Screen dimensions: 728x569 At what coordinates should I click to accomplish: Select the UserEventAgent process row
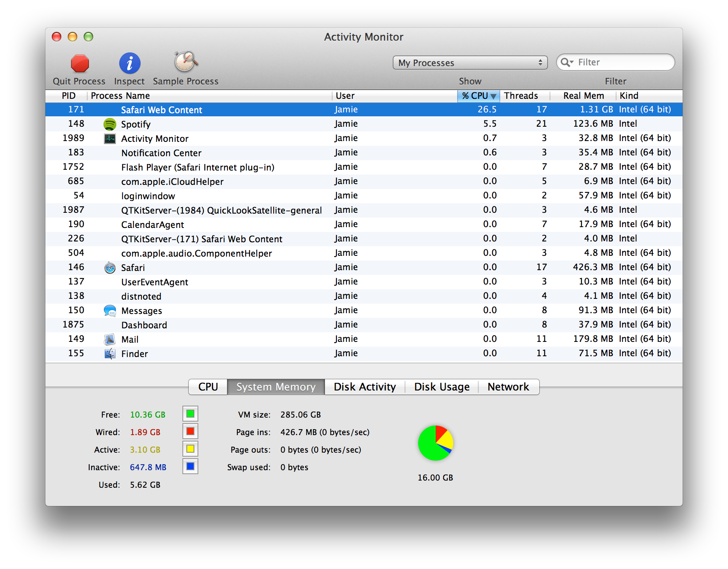[x=364, y=282]
